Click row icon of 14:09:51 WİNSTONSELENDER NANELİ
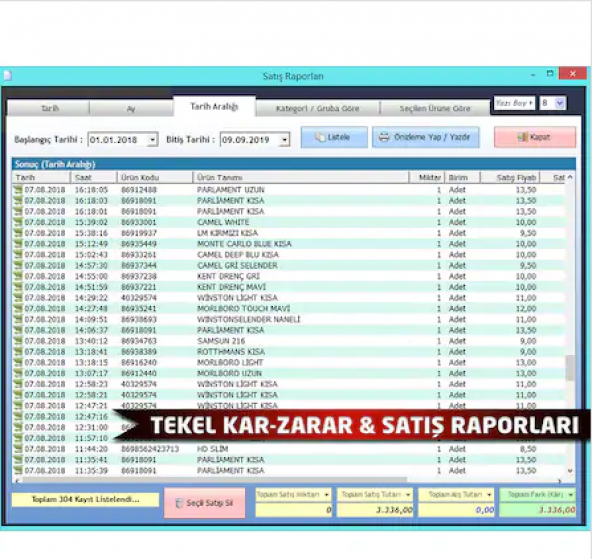 [18, 319]
